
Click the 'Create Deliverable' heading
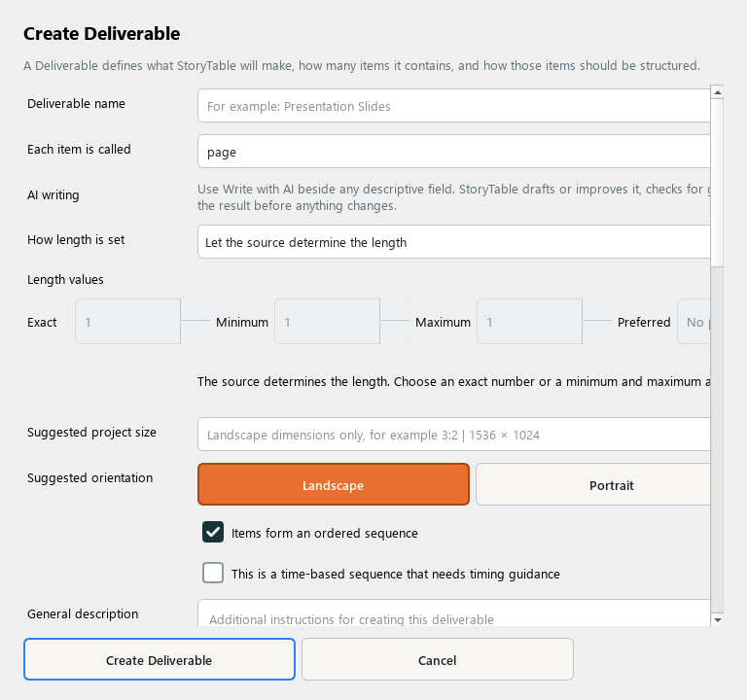102,34
